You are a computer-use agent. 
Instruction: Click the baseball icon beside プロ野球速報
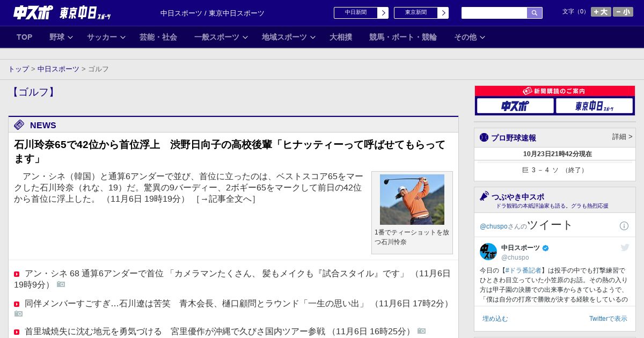tap(484, 137)
